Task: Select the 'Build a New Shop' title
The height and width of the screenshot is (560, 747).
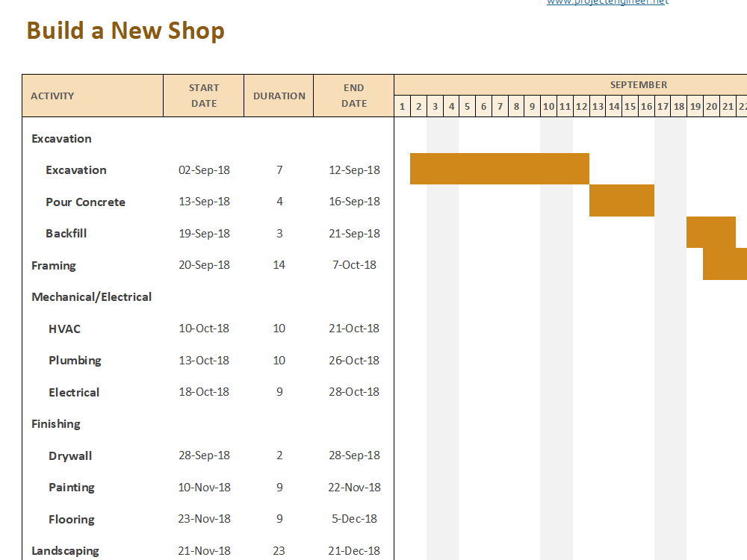Action: (125, 31)
